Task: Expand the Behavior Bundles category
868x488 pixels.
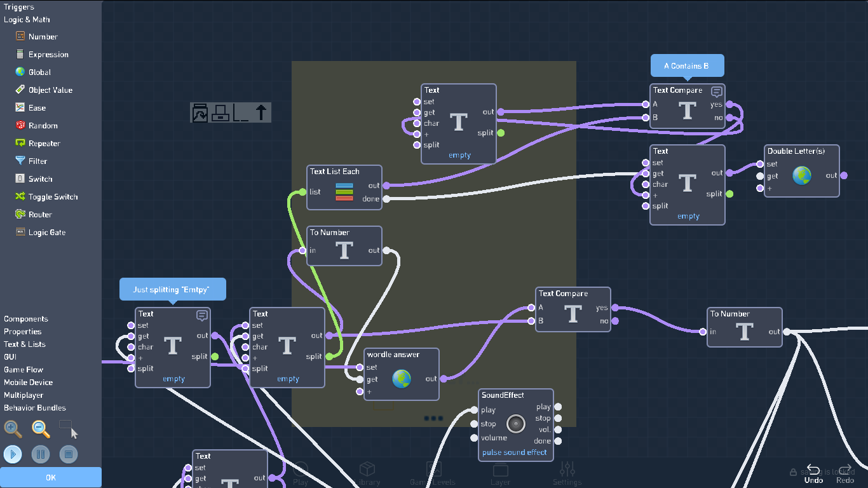Action: 35,408
